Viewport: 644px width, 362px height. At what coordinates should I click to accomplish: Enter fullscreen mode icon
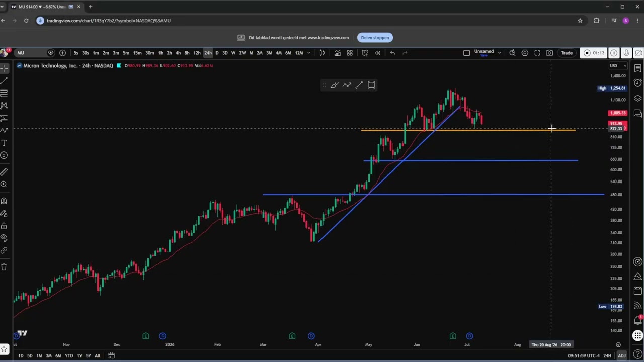(x=537, y=53)
